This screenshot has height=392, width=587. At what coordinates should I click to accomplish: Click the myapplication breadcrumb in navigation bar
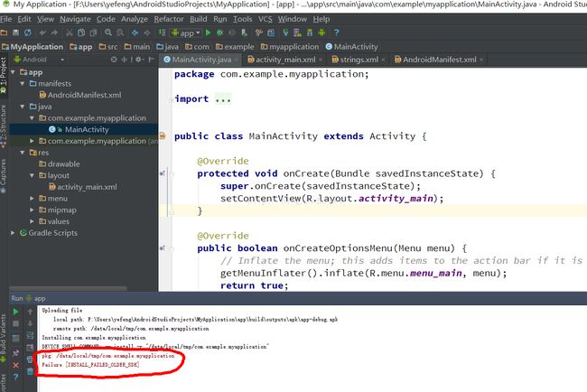point(290,47)
